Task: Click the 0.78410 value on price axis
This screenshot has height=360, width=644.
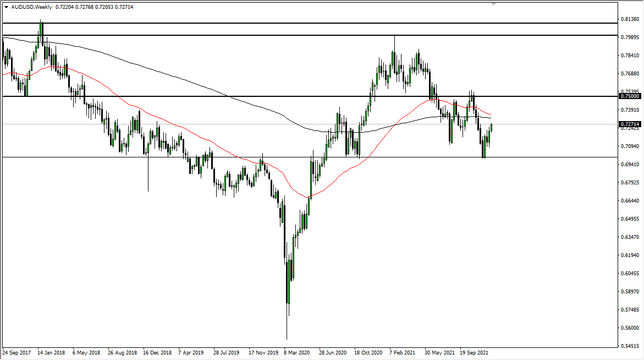Action: pos(630,55)
